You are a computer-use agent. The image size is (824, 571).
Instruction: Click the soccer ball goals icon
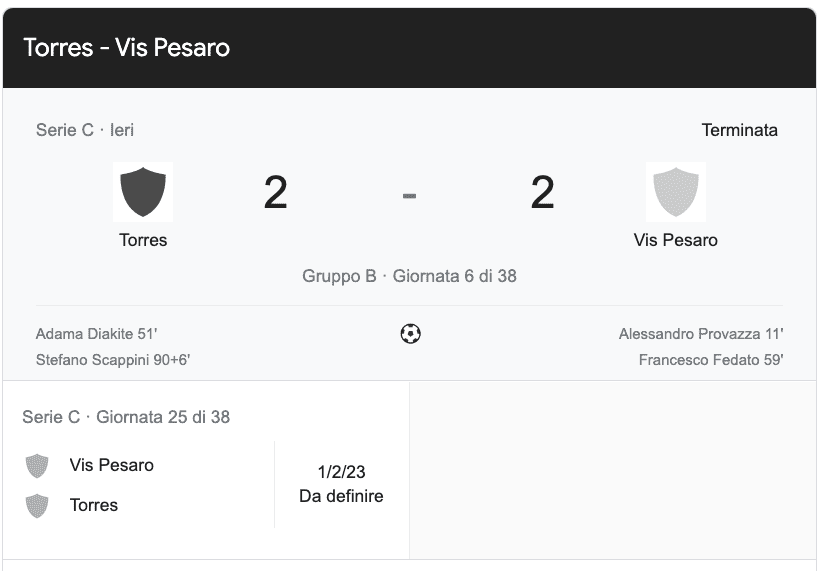pyautogui.click(x=410, y=334)
